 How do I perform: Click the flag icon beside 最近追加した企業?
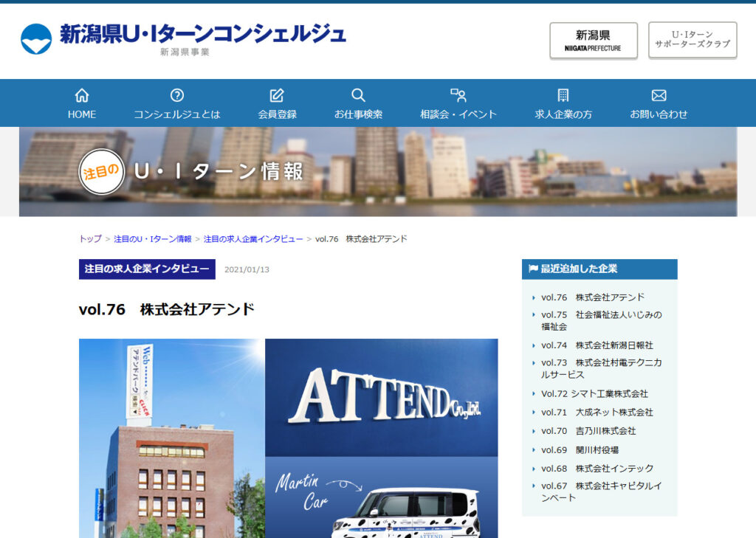point(533,269)
